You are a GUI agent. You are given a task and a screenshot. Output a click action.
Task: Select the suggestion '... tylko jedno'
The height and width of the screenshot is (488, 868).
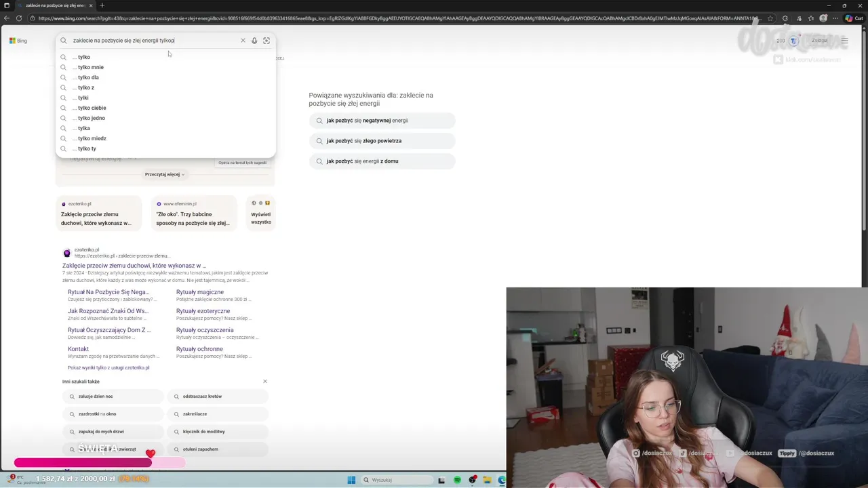coord(165,118)
